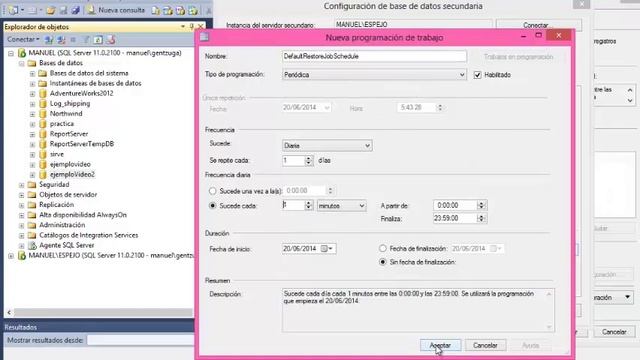The image size is (640, 360).
Task: Collapse the MANUEL server node
Action: tap(11, 53)
